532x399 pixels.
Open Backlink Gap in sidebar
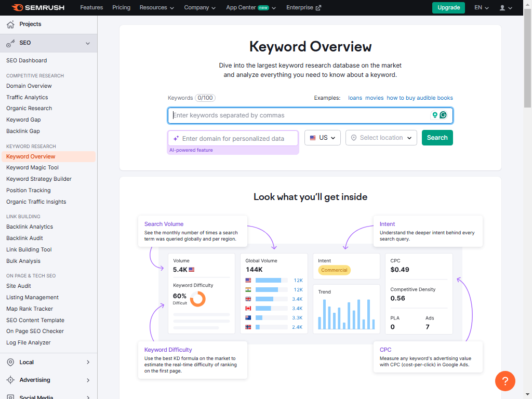point(23,131)
